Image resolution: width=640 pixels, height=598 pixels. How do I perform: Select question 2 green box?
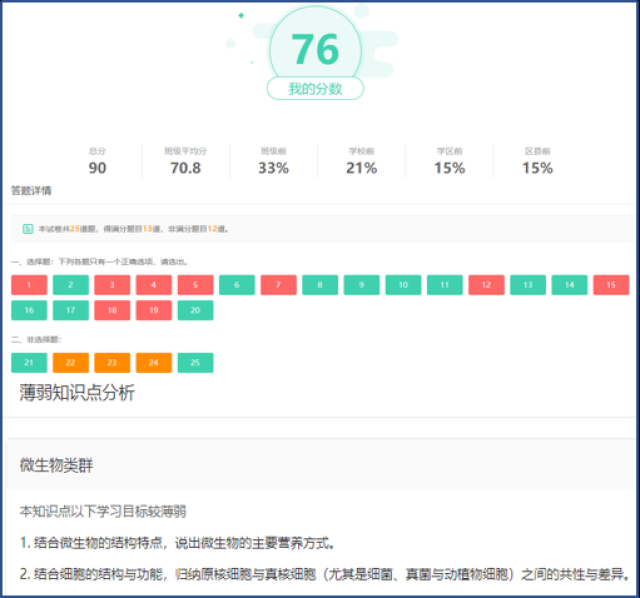71,285
